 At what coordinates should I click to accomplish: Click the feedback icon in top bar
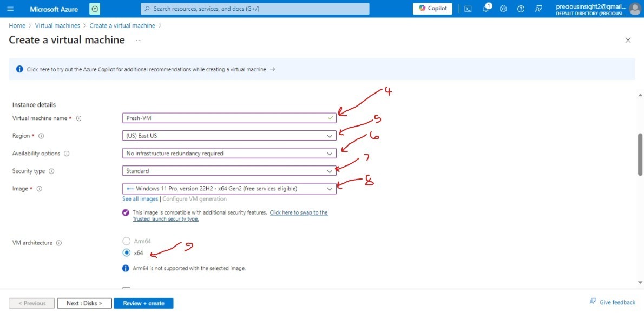click(538, 9)
